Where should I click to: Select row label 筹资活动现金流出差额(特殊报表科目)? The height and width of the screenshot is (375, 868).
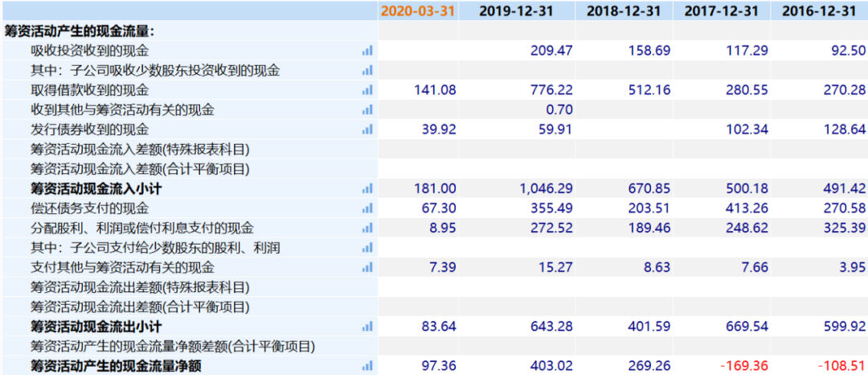[x=140, y=287]
